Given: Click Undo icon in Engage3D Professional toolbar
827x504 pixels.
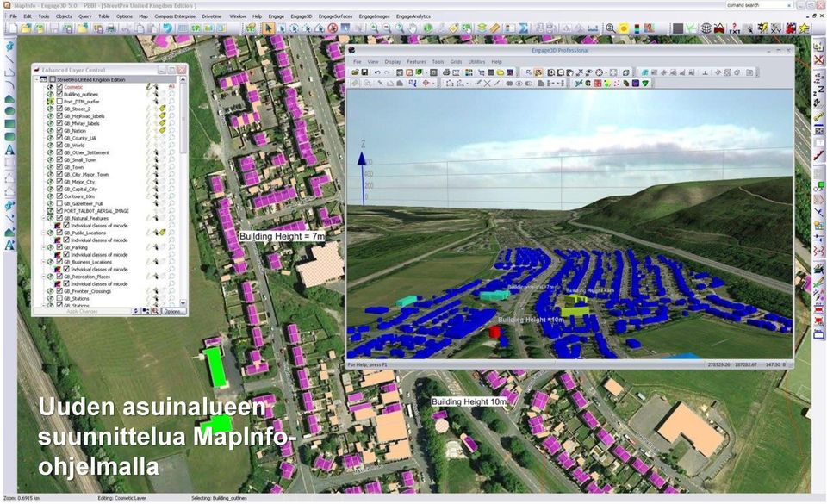Looking at the screenshot, I should pos(377,72).
